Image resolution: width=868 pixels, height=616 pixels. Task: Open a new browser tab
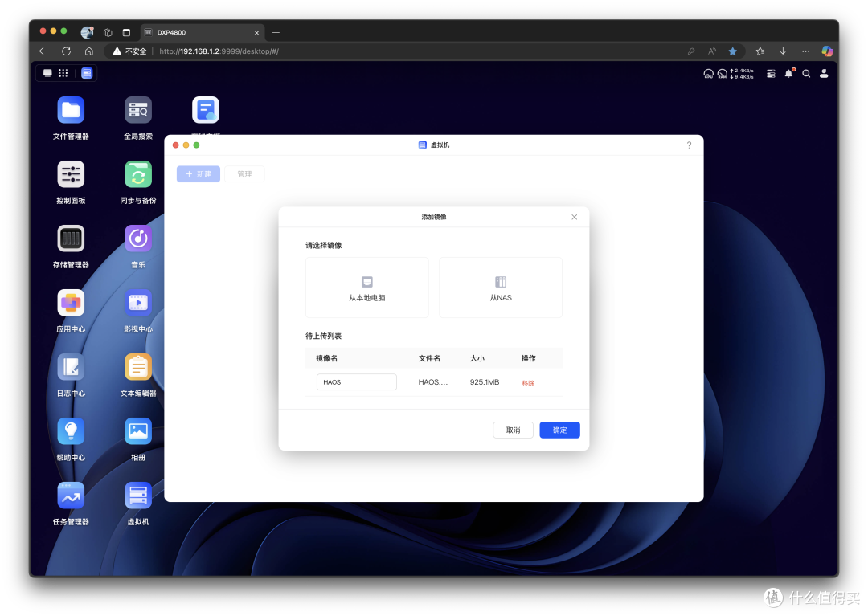[x=276, y=33]
